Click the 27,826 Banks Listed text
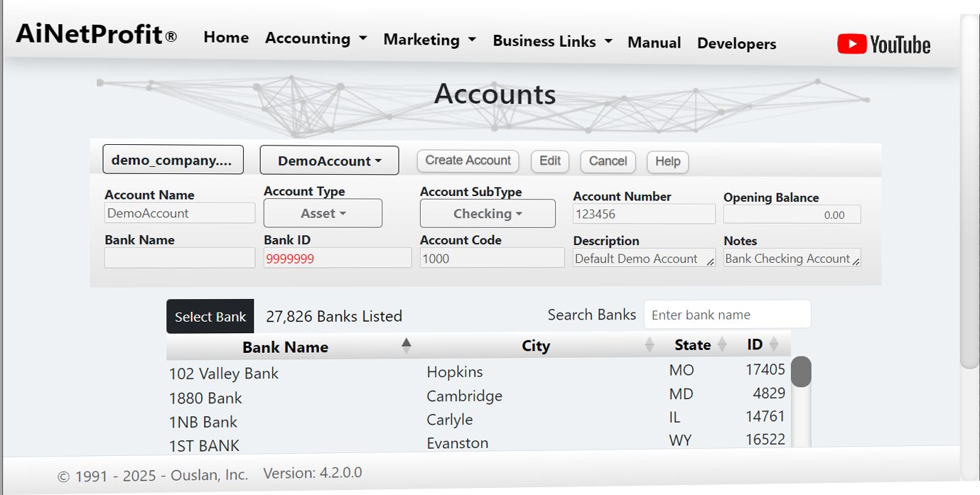The height and width of the screenshot is (495, 980). 334,317
